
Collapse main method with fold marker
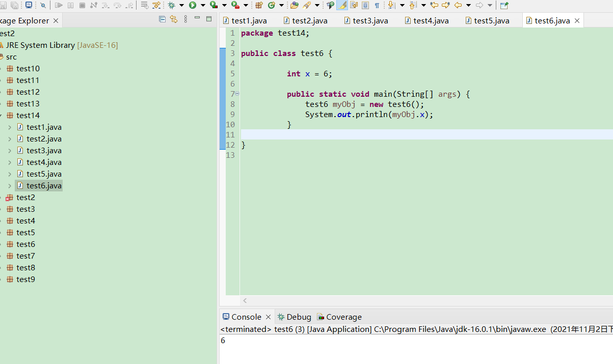coord(237,94)
